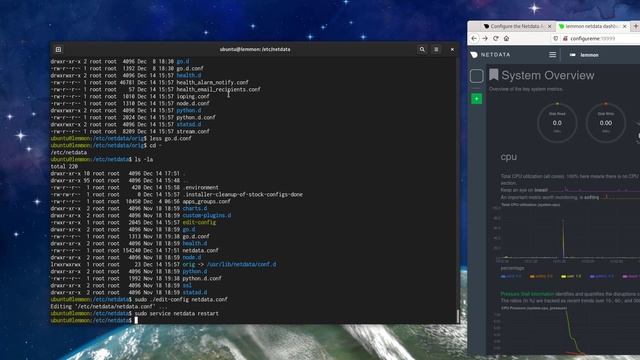This screenshot has height=360, width=640.
Task: Click the CPU Pressure chart
Action: [567, 331]
